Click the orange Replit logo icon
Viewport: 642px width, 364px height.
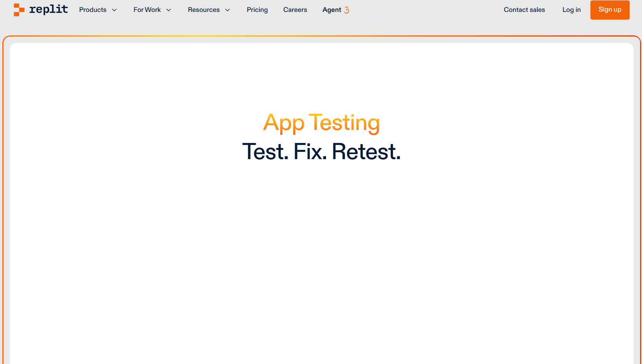[19, 10]
